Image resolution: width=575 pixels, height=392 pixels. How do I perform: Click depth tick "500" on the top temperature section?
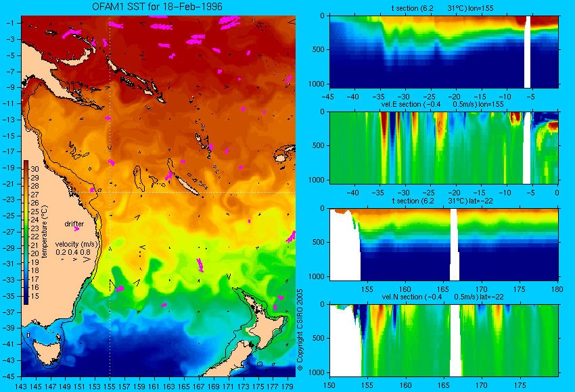pyautogui.click(x=319, y=49)
